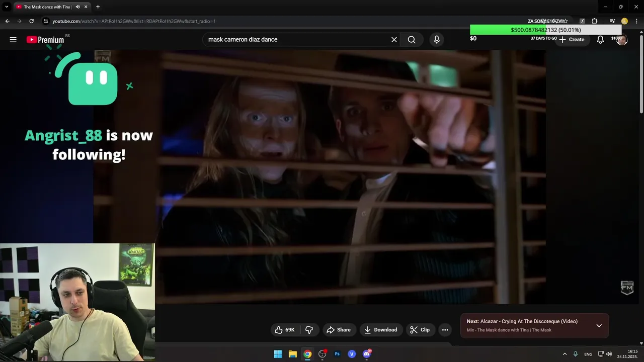Screen dimensions: 644x362
Task: Open the Chrome extensions puzzle icon
Action: coord(595,21)
